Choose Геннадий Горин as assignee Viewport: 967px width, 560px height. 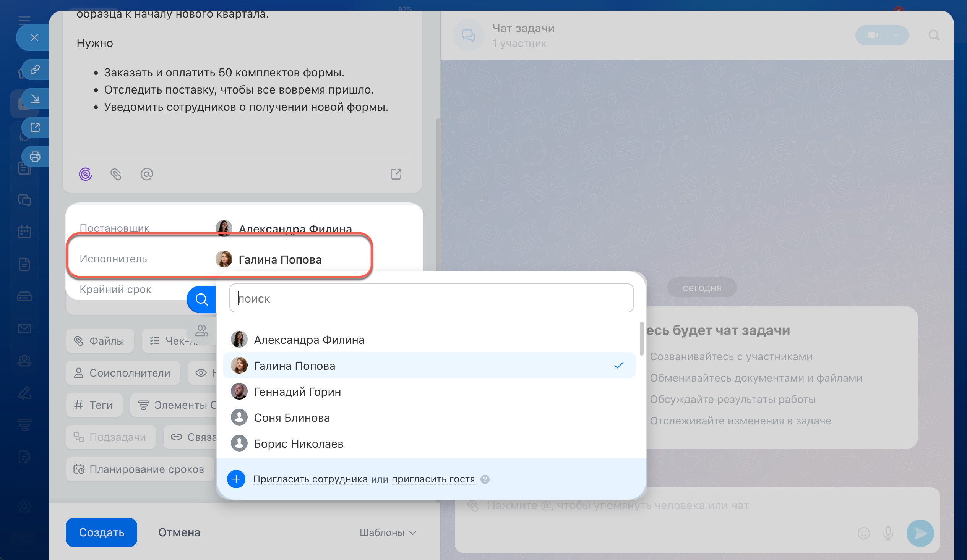click(297, 392)
